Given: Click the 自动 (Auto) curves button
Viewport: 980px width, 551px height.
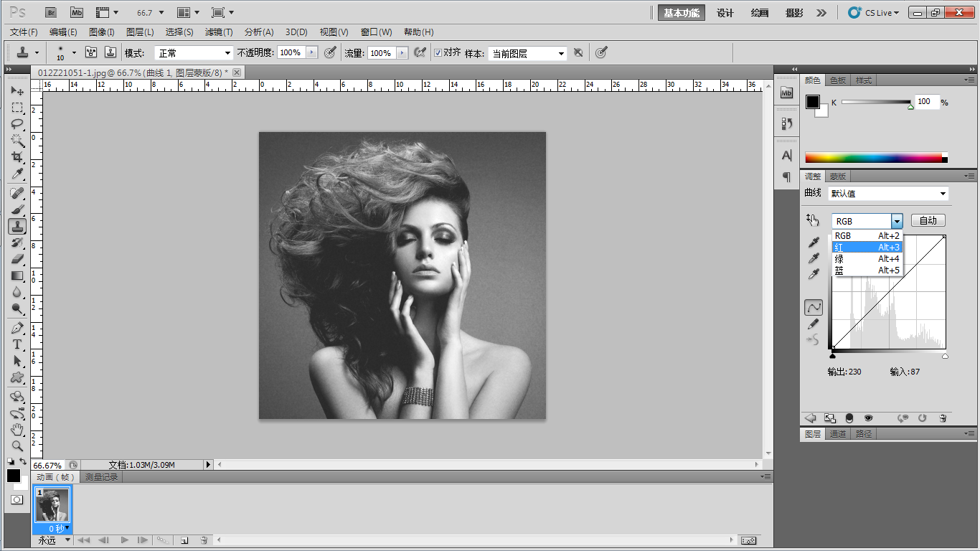Looking at the screenshot, I should tap(928, 221).
